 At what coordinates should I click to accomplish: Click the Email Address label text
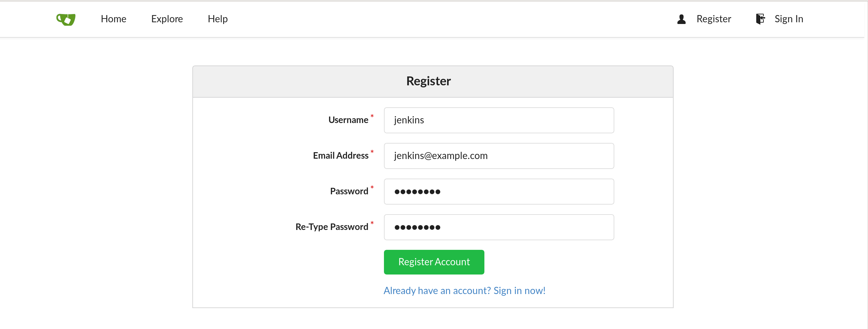pyautogui.click(x=340, y=156)
